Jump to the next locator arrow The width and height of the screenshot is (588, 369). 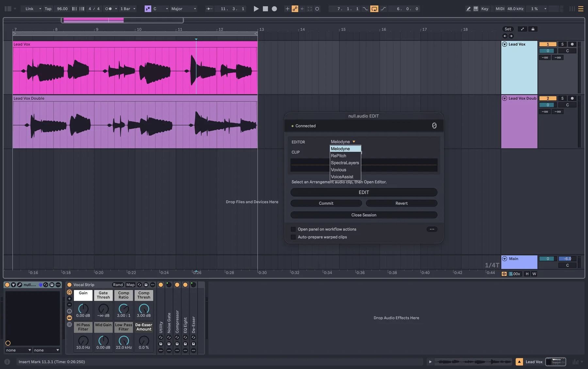click(x=511, y=36)
